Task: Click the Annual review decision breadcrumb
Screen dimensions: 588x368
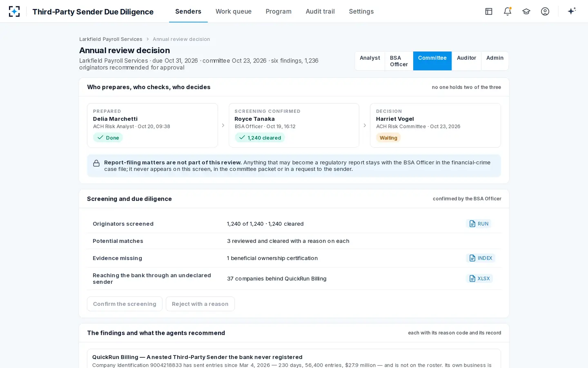Action: click(181, 39)
